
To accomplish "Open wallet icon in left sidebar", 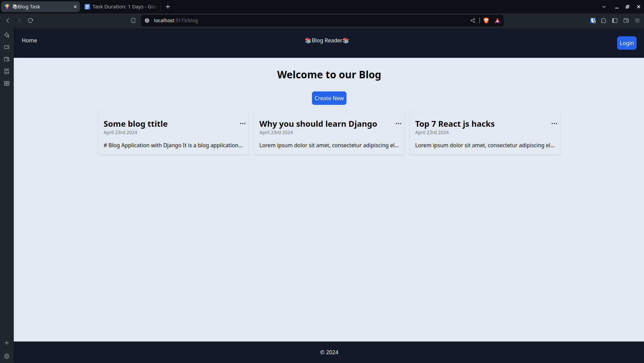I will coord(7,59).
